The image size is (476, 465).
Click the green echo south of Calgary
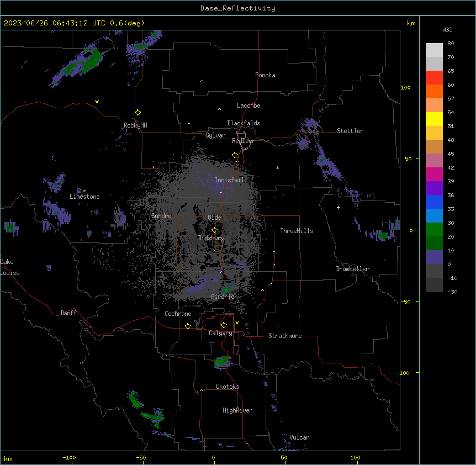222,362
